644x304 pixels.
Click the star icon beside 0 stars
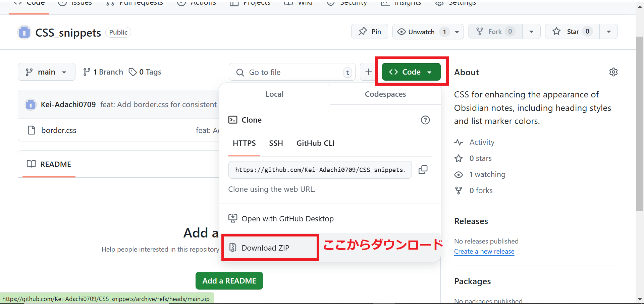pos(459,158)
